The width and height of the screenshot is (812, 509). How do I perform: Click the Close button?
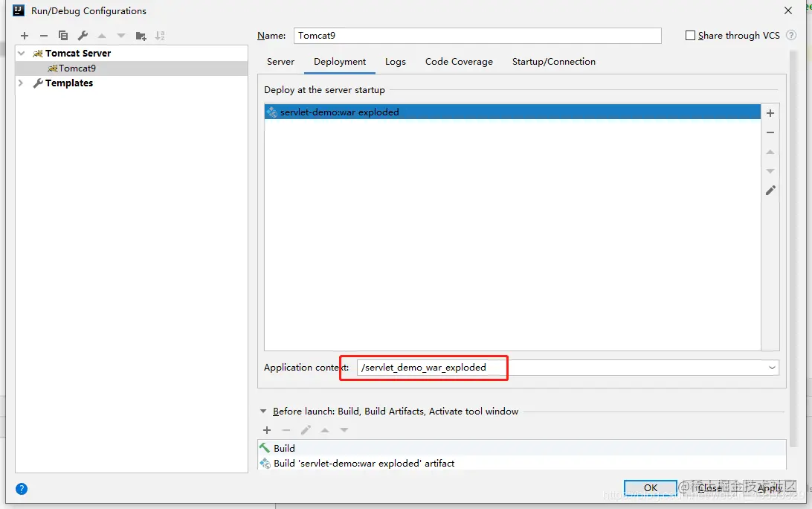coord(709,487)
